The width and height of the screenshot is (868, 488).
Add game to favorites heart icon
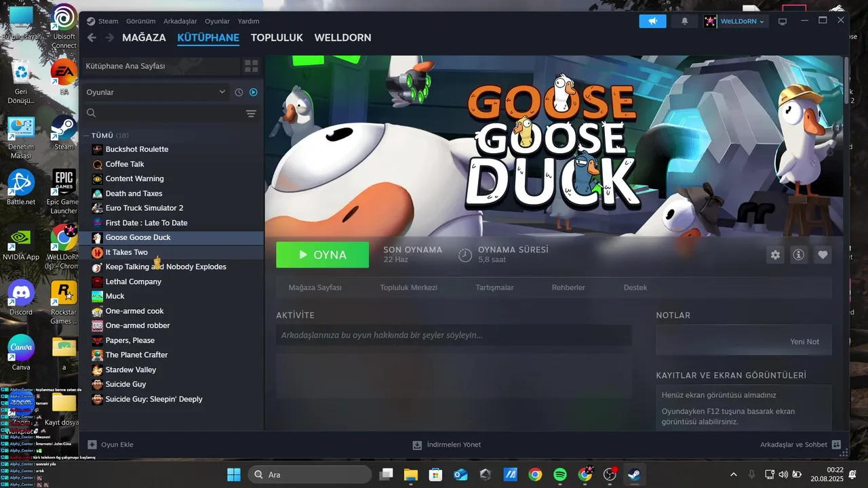coord(823,255)
